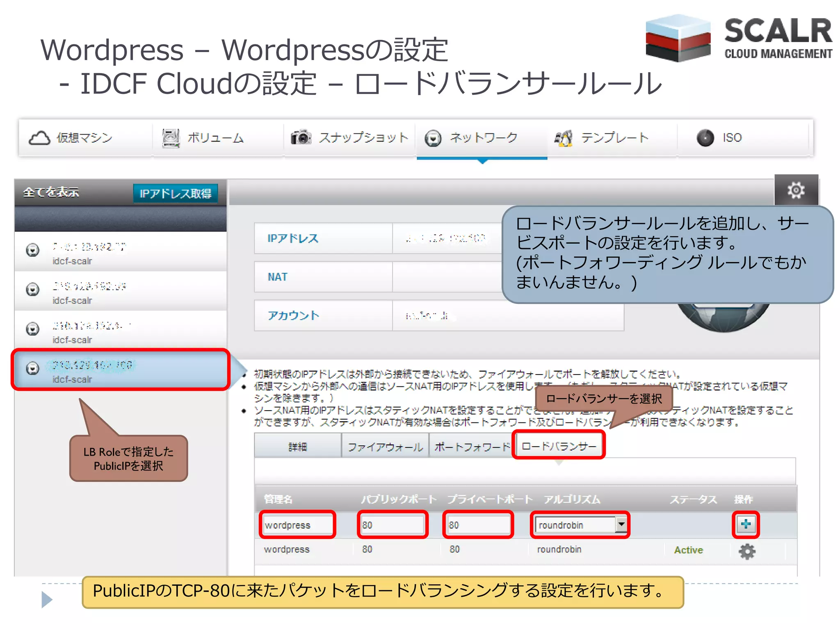Click the gear icon on the wordpress rule row
The height and width of the screenshot is (630, 840).
point(747,551)
